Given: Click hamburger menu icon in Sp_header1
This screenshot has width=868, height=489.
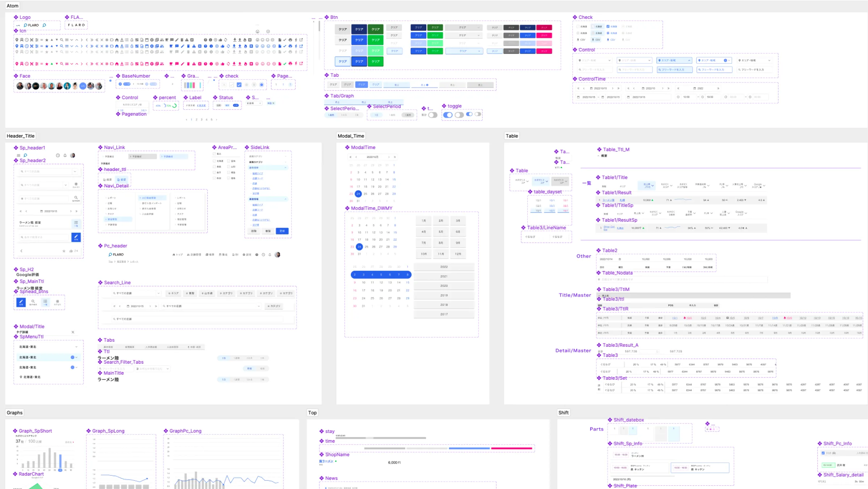Looking at the screenshot, I should (x=18, y=156).
